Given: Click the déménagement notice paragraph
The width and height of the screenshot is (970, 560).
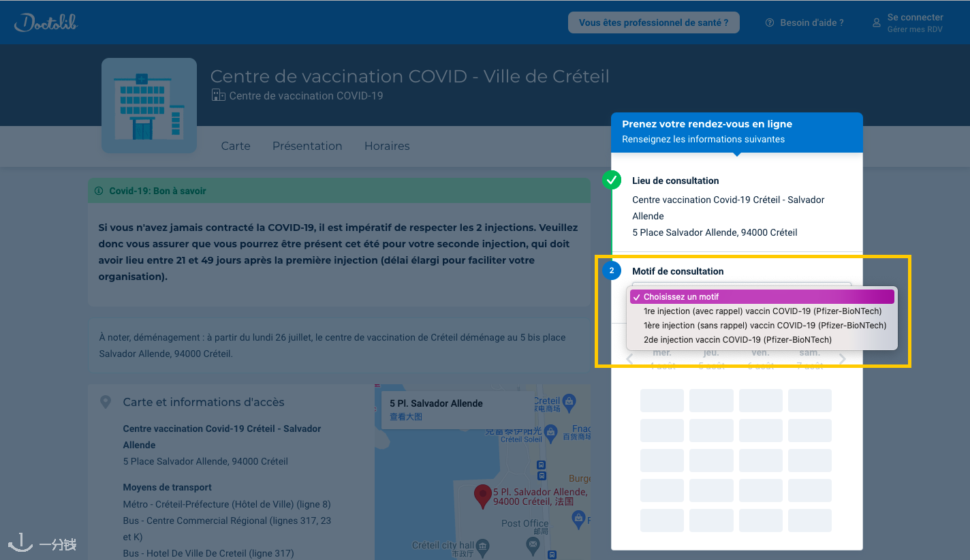Looking at the screenshot, I should click(x=332, y=345).
